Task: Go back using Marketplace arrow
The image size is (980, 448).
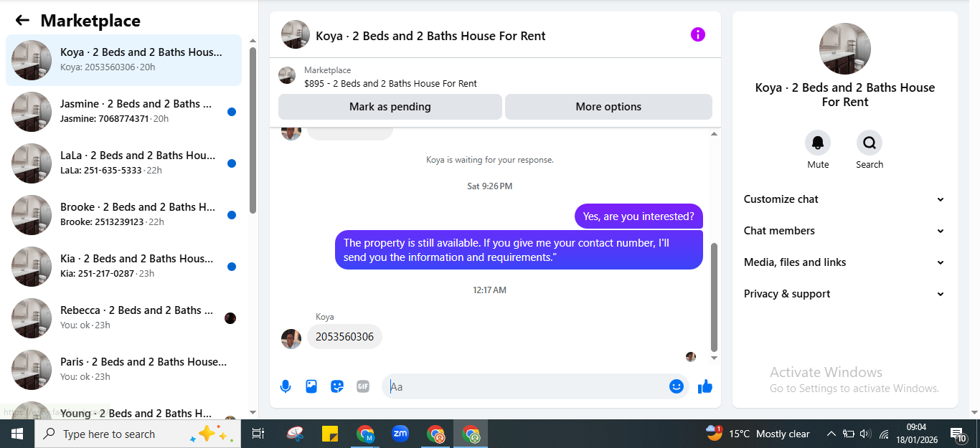Action: coord(22,21)
